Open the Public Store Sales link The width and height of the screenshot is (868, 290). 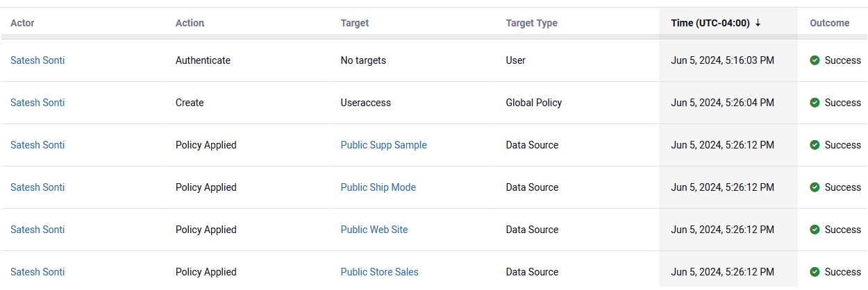coord(379,272)
